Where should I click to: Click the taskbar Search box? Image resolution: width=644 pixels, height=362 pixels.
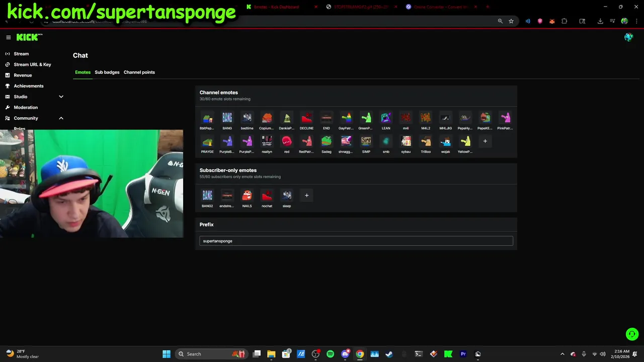coord(212,354)
